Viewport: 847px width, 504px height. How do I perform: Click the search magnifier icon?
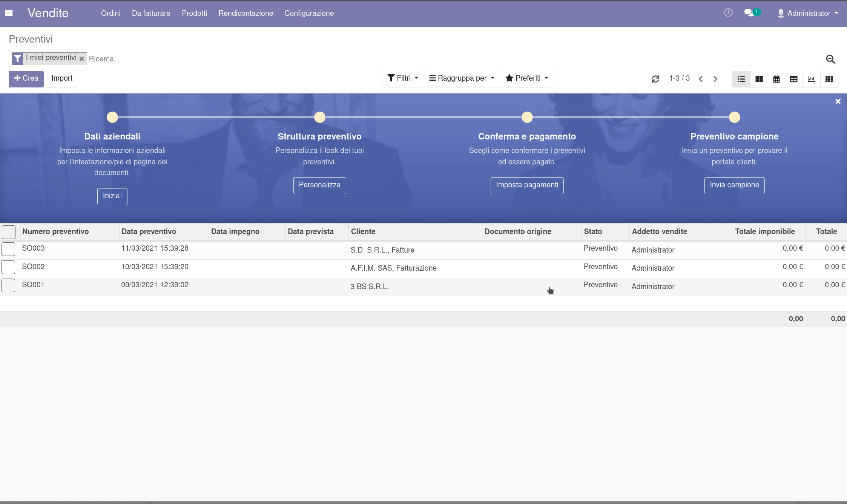830,59
